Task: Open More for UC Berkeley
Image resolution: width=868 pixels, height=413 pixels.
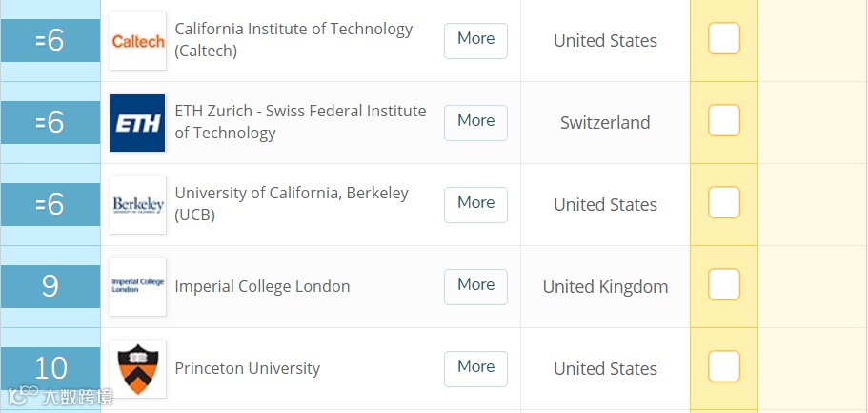Action: click(475, 203)
